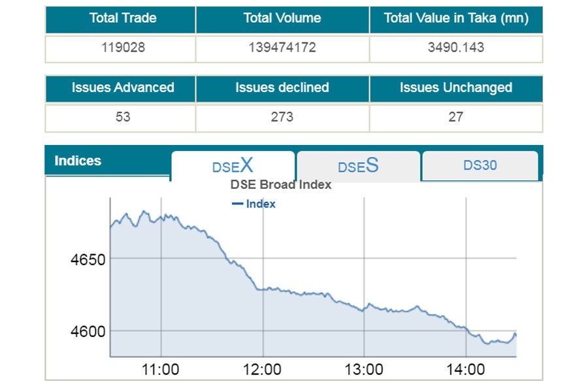Select the Total Volume header
588x392 pixels.
(x=282, y=18)
